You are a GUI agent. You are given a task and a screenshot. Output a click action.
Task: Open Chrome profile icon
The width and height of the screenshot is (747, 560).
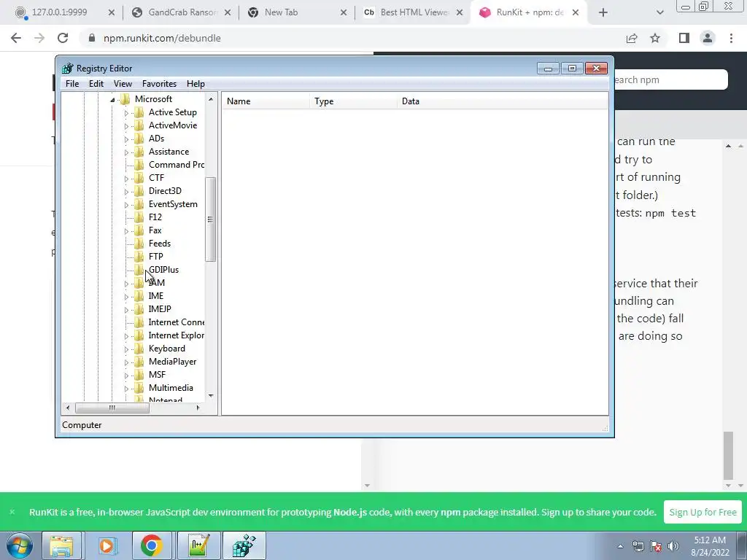point(708,38)
